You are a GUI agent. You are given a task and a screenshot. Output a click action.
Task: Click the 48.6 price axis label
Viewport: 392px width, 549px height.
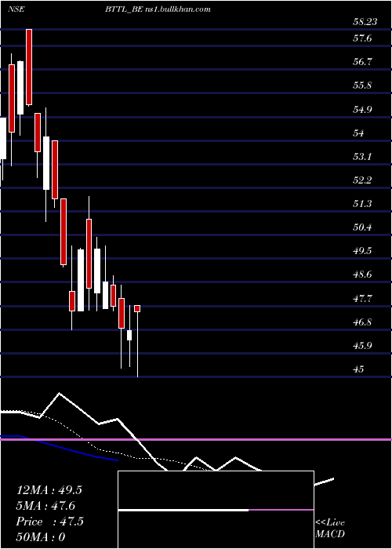click(362, 274)
